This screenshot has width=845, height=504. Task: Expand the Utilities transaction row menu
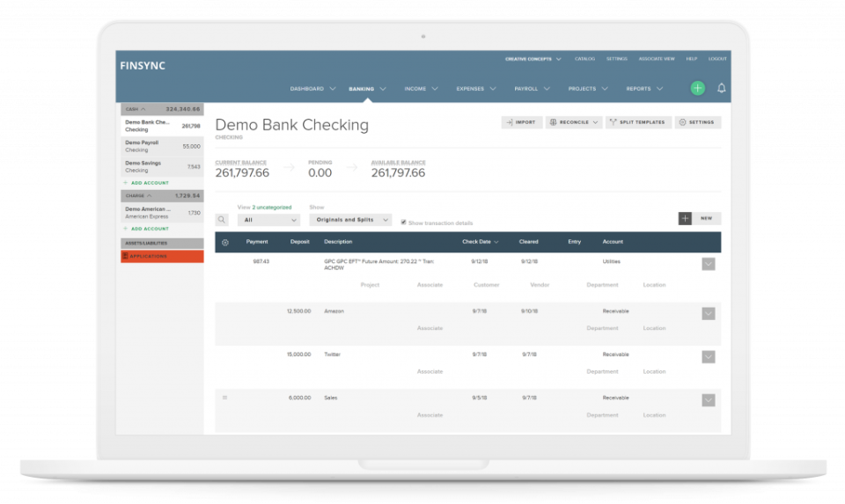click(708, 264)
